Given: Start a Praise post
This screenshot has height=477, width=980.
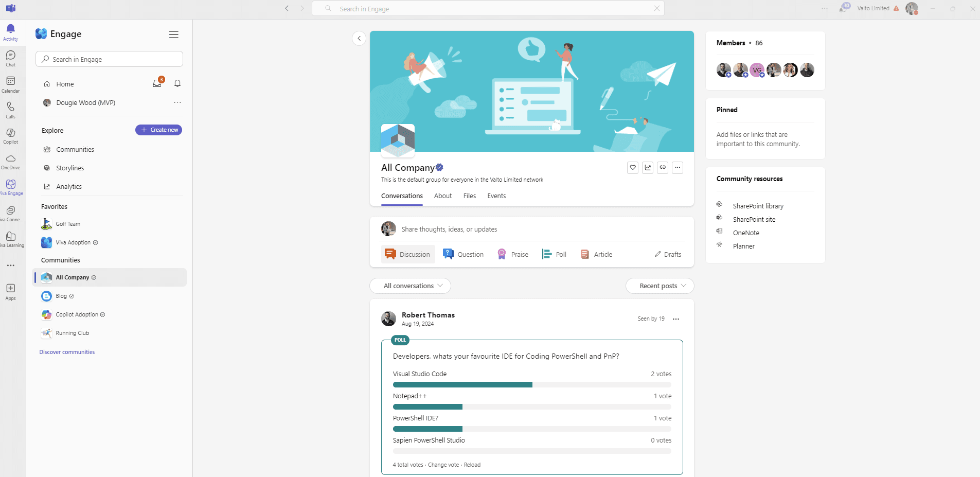Looking at the screenshot, I should point(513,254).
